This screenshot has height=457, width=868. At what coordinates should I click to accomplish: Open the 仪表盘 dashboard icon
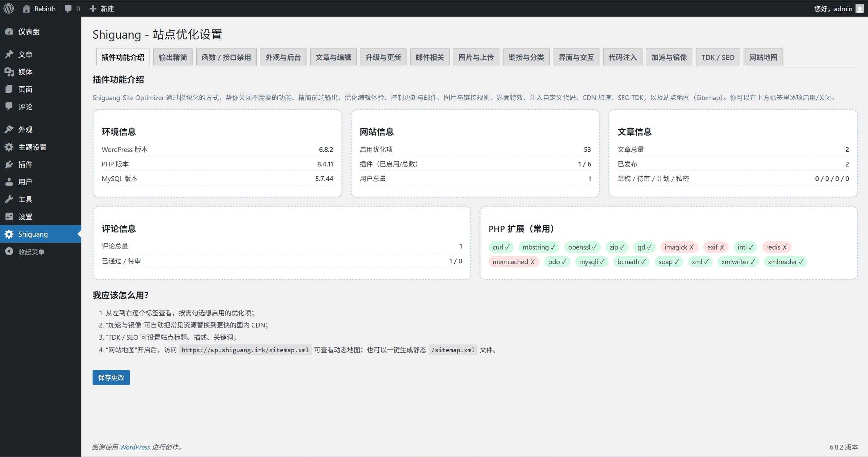9,32
